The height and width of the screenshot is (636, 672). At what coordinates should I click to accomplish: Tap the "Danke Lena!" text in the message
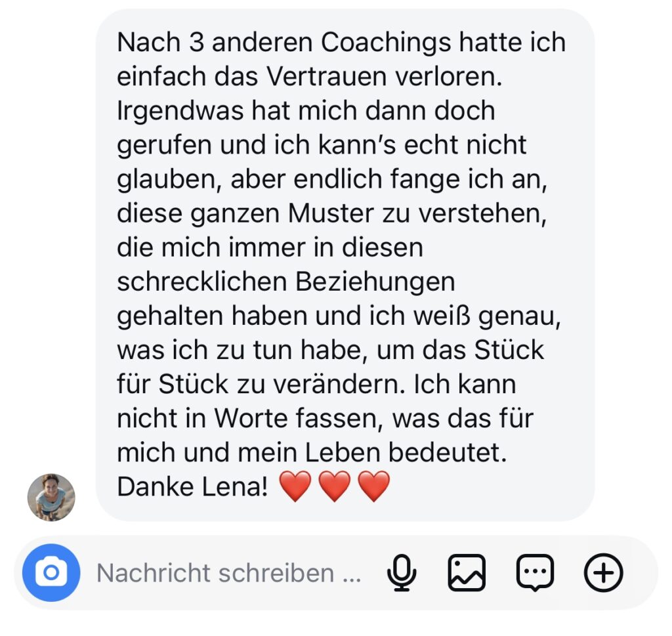coord(193,487)
